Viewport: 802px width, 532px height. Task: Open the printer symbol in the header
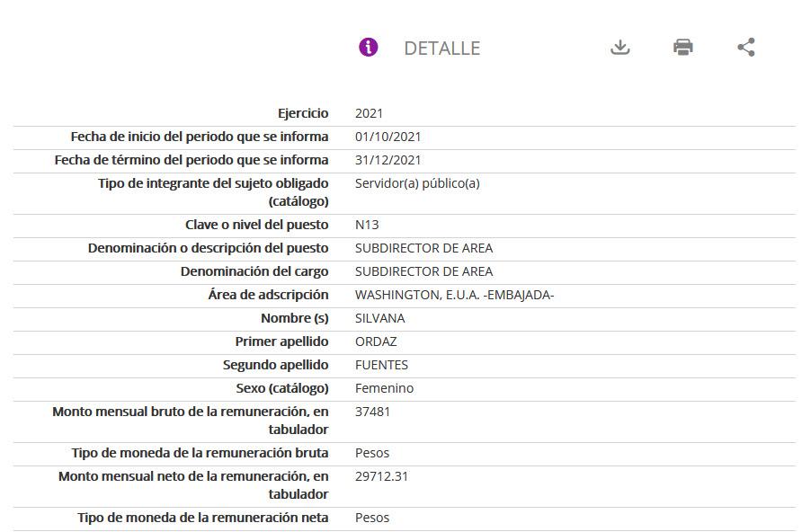click(682, 47)
